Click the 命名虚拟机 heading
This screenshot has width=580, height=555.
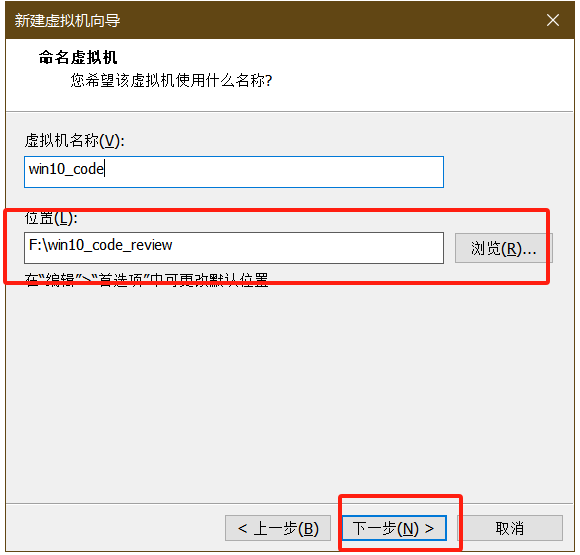point(78,57)
